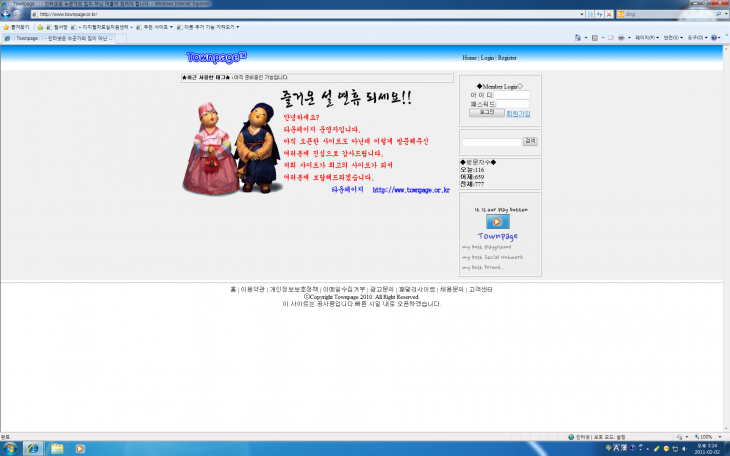Go back with the browser Back arrow
730x456 pixels.
click(6, 14)
